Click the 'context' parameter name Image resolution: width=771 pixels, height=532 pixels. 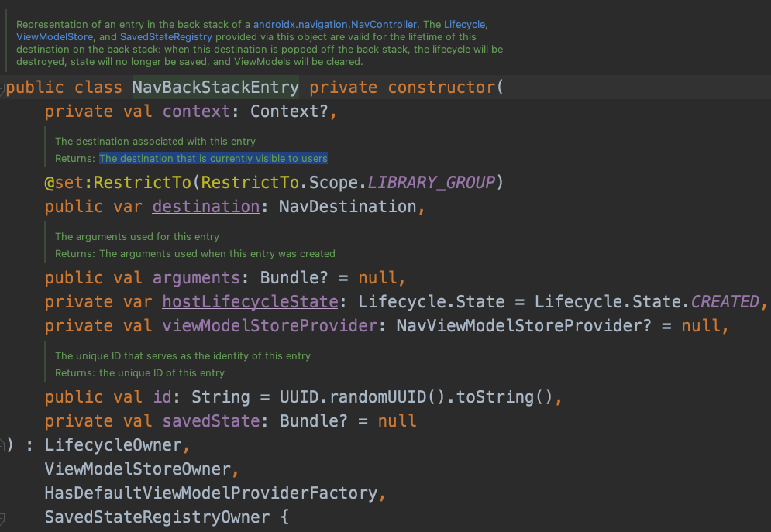coord(196,112)
